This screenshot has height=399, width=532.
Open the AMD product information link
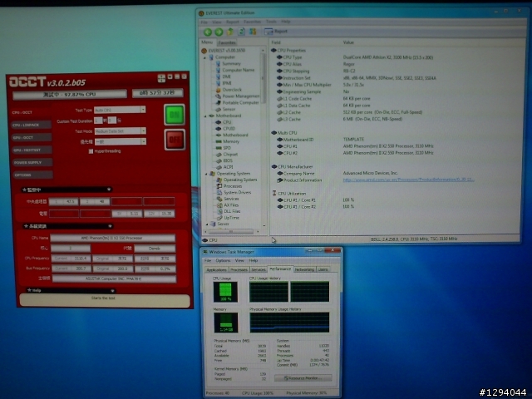[408, 180]
